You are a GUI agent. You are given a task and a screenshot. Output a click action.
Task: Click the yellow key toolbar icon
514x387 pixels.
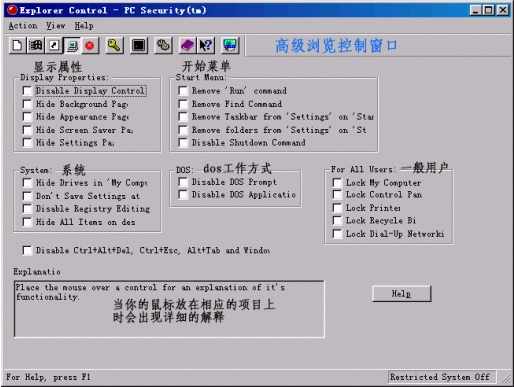tap(114, 45)
